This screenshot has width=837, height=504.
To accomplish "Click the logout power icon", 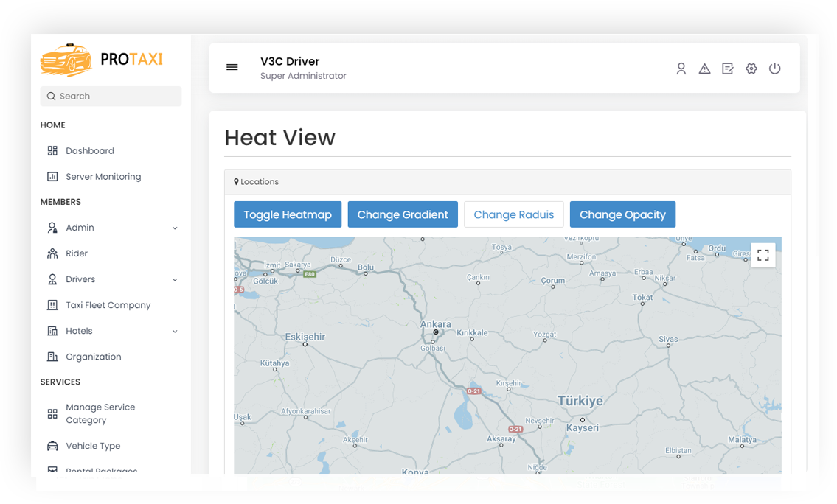I will (775, 68).
